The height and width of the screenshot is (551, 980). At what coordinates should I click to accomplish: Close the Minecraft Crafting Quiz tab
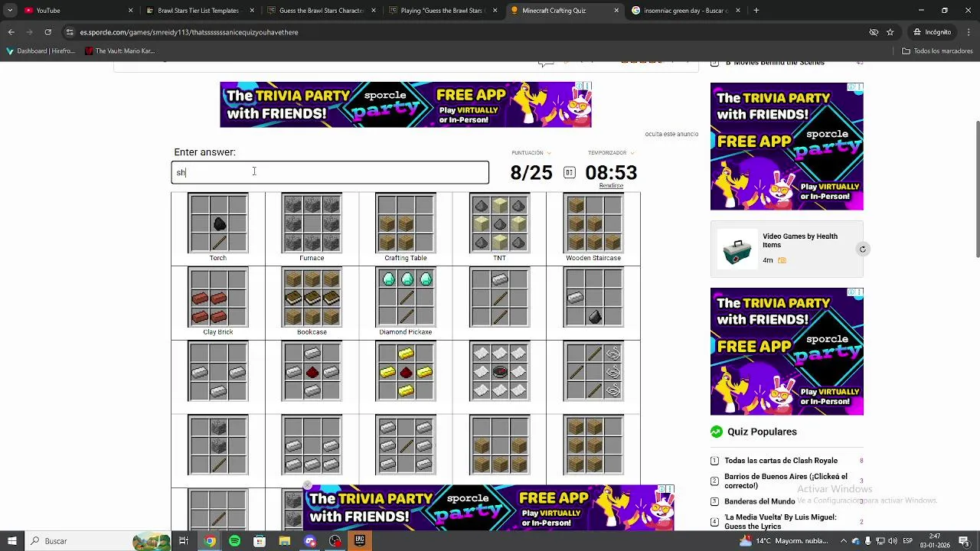[x=616, y=11]
